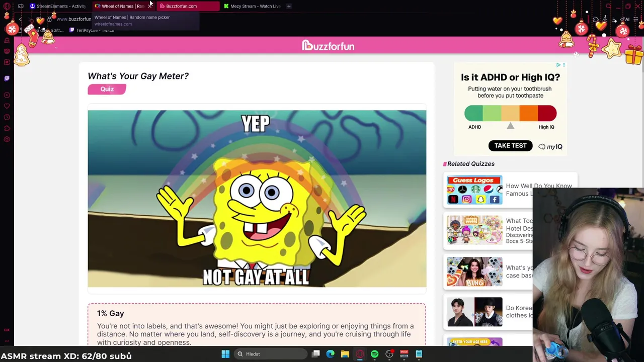Screen dimensions: 644x362
Task: Open the Windows Start menu
Action: (225, 354)
